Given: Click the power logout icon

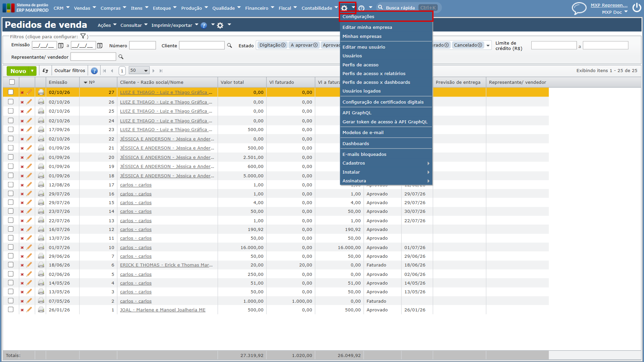Looking at the screenshot, I should pyautogui.click(x=637, y=8).
